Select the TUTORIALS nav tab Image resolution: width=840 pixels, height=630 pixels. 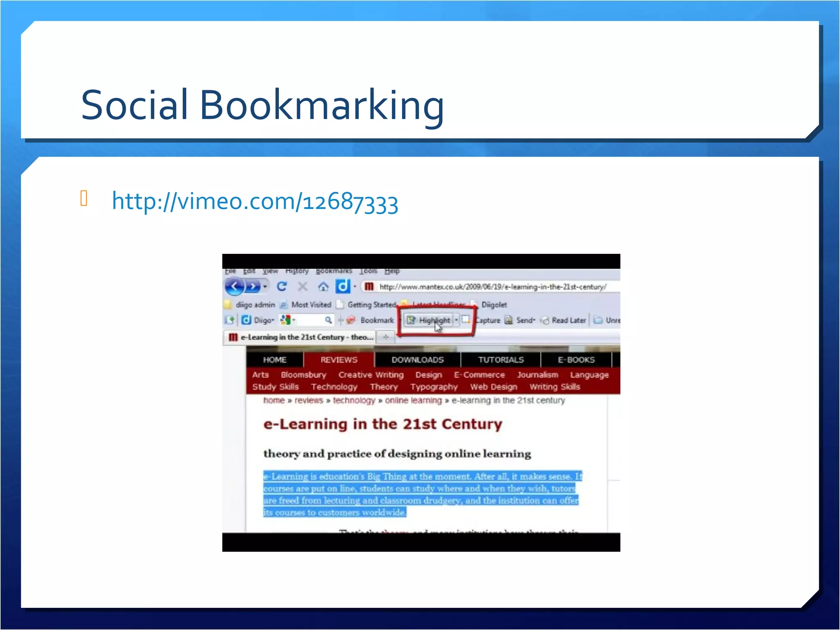click(x=501, y=360)
